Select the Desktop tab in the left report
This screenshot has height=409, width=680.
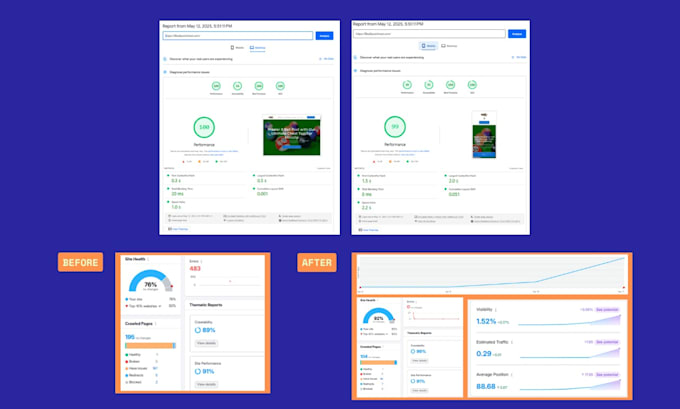pos(258,48)
